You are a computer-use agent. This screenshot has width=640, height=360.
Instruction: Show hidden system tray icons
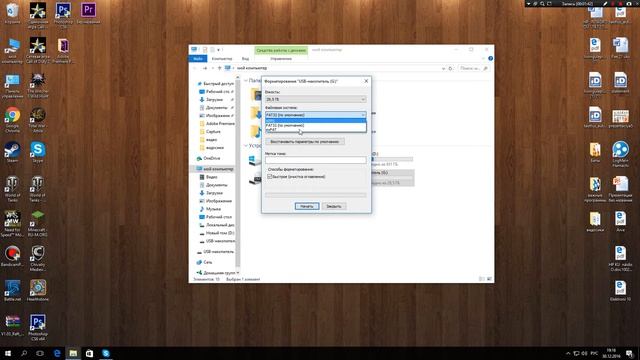568,353
